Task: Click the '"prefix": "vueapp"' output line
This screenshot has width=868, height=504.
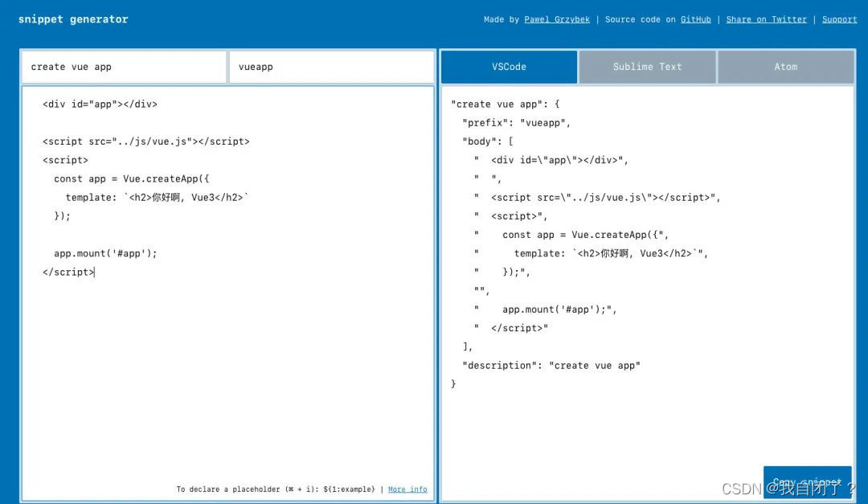Action: point(516,123)
